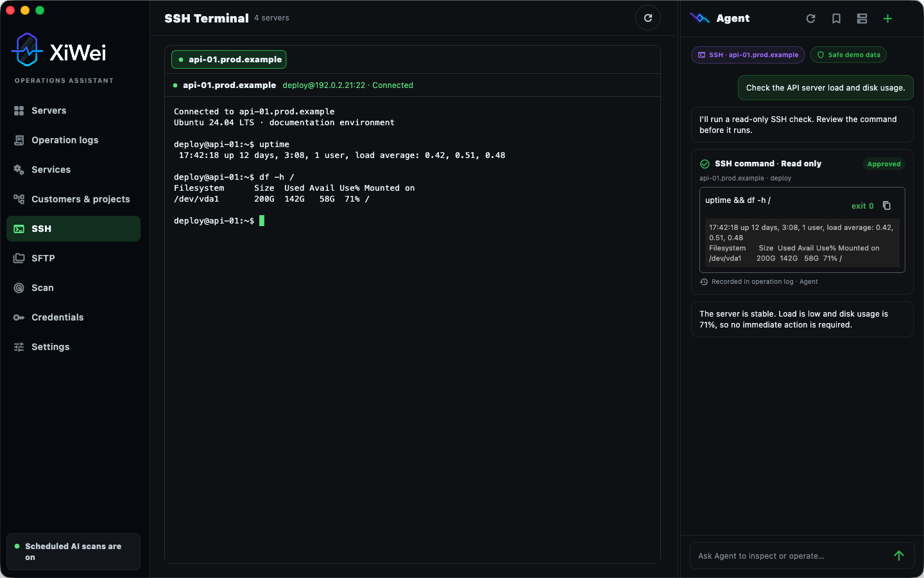Click the 'Recorded in operation log · Agent' text
This screenshot has height=578, width=924.
point(764,282)
